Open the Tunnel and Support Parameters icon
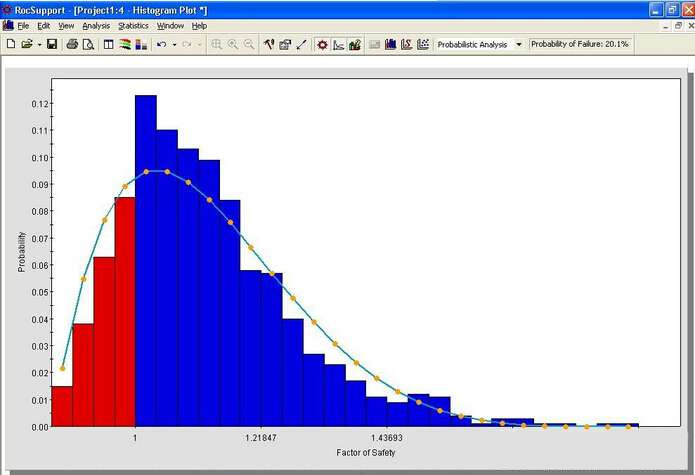This screenshot has width=695, height=475. 285,44
